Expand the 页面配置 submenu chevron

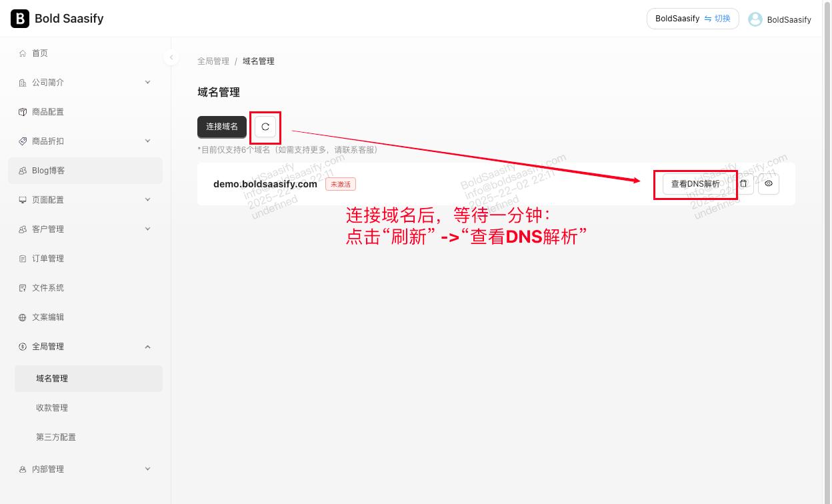(x=148, y=200)
